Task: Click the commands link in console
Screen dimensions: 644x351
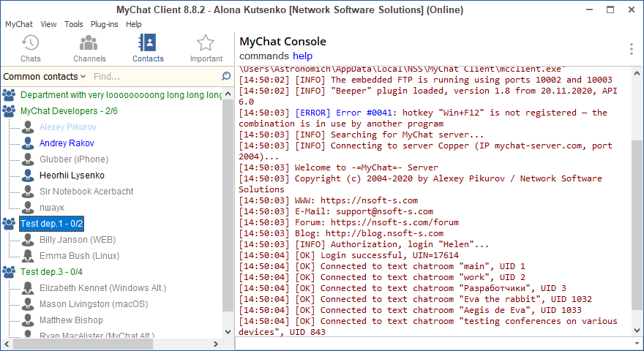Action: point(264,56)
